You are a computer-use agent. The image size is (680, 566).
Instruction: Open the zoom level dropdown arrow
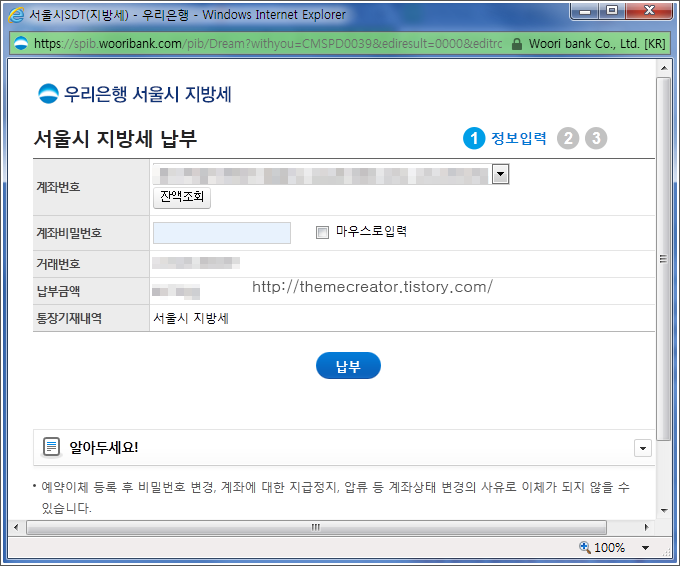(645, 548)
